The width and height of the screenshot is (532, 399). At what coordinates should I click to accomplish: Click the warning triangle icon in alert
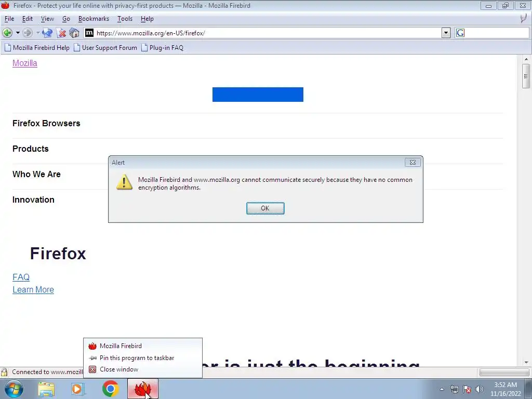pyautogui.click(x=125, y=182)
